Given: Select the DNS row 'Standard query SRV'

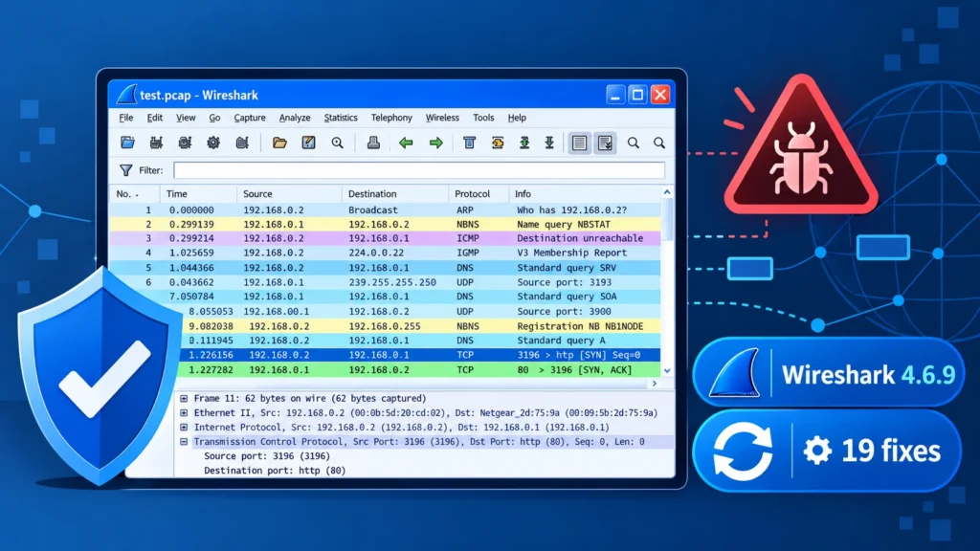Looking at the screenshot, I should 385,268.
